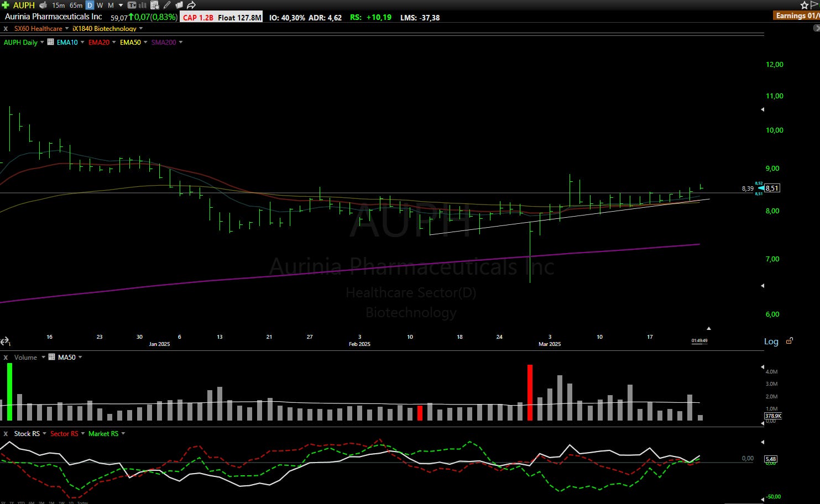Click the AUPH ticker symbol field
This screenshot has height=504, width=820.
(24, 5)
